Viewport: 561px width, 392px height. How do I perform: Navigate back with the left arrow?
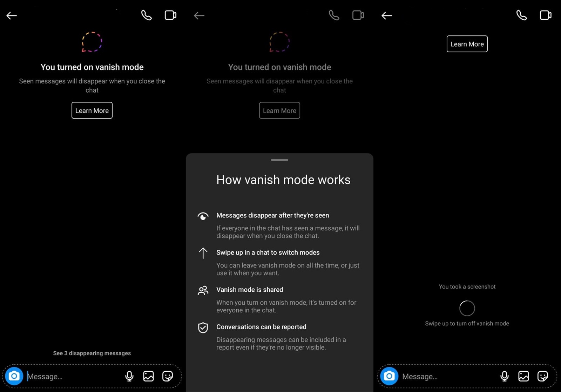click(12, 15)
